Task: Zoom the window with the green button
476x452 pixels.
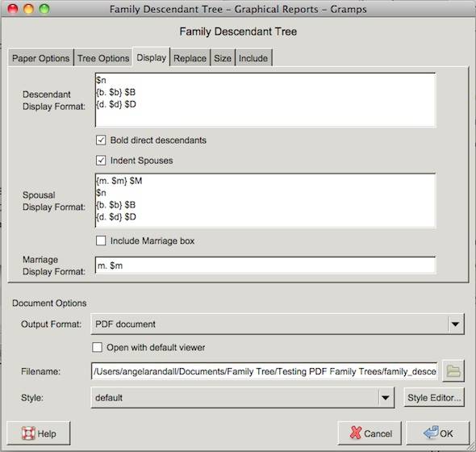Action: point(44,9)
